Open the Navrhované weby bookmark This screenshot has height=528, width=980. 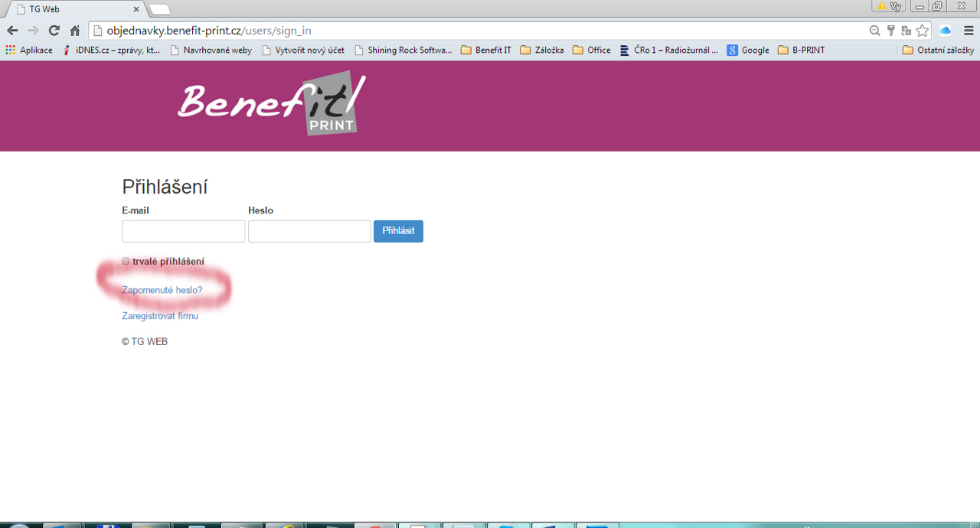[x=211, y=50]
